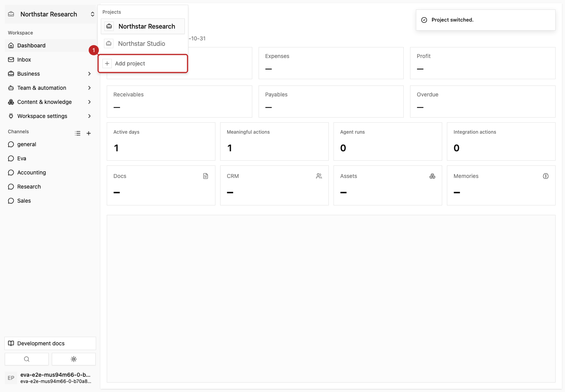Toggle the light/dark theme sun button
The width and height of the screenshot is (565, 392).
[74, 359]
